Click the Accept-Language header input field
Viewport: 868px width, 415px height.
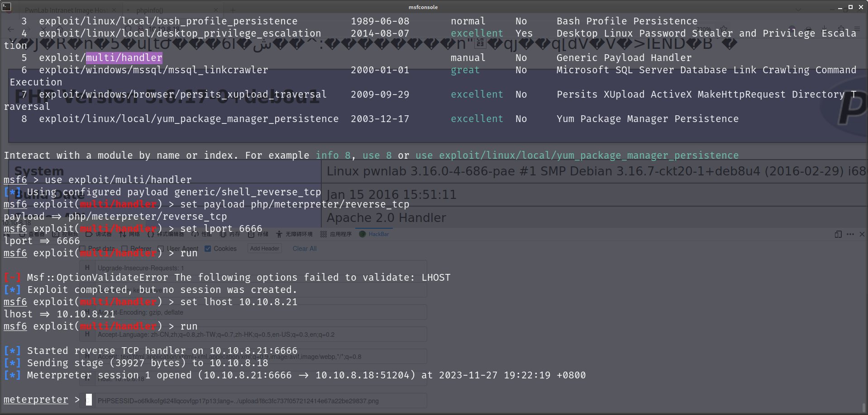[261, 335]
